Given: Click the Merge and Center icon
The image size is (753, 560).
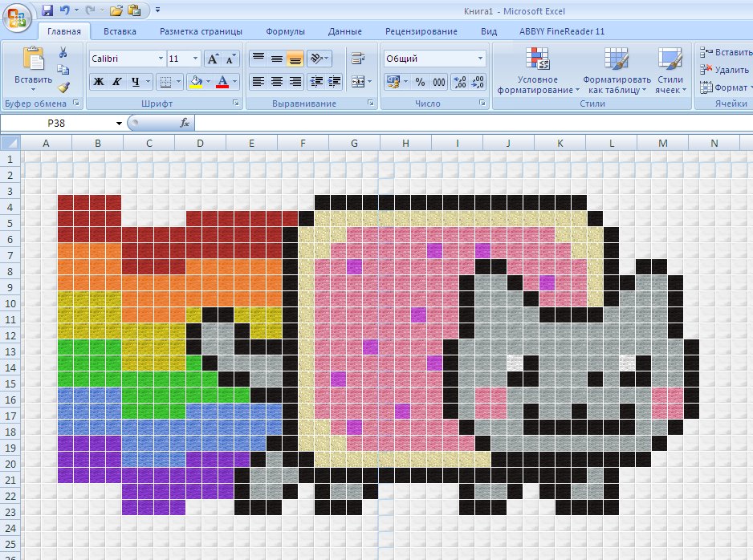Looking at the screenshot, I should pos(358,82).
